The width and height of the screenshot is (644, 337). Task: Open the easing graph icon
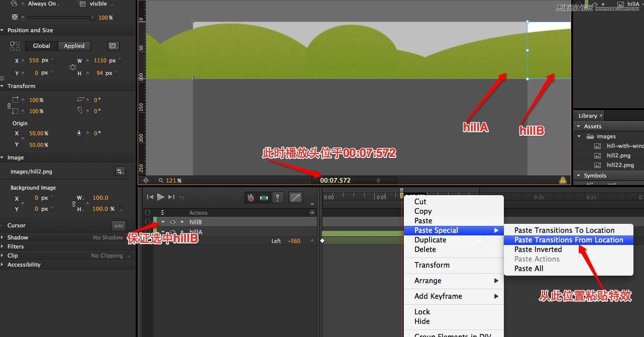point(296,198)
